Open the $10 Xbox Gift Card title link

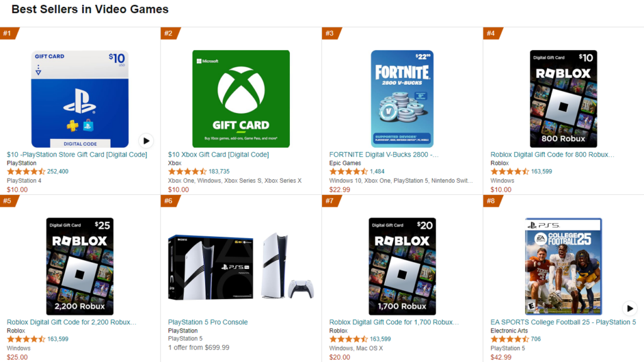pos(218,155)
